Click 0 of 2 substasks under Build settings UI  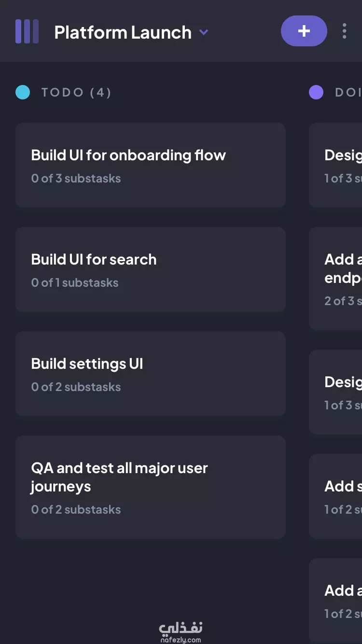coord(76,387)
